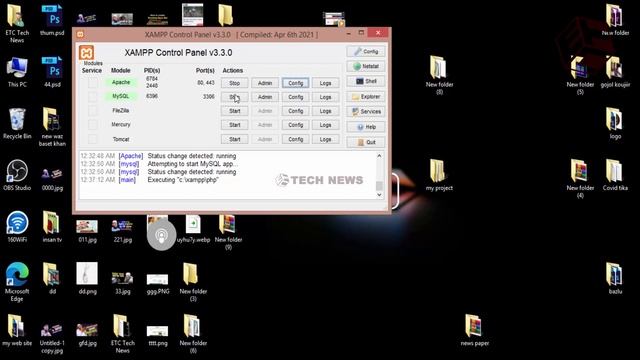Select 'my web site' folder icon

click(x=17, y=330)
